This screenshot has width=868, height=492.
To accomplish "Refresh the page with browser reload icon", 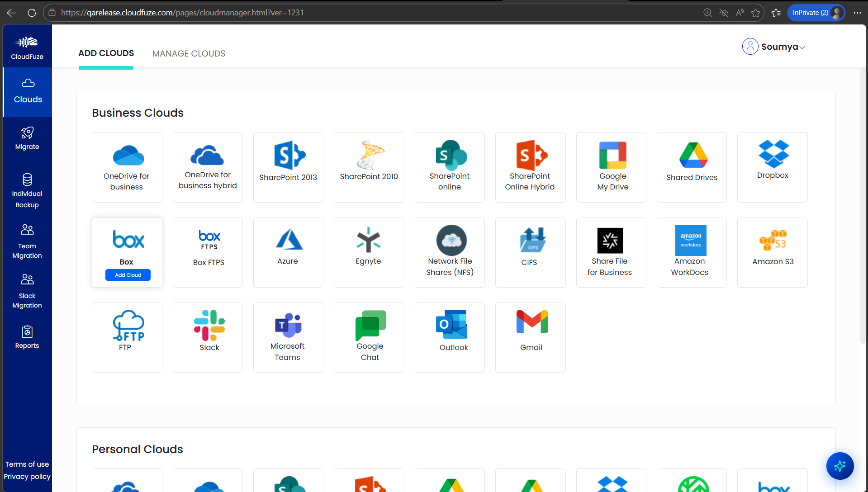I will [x=32, y=13].
